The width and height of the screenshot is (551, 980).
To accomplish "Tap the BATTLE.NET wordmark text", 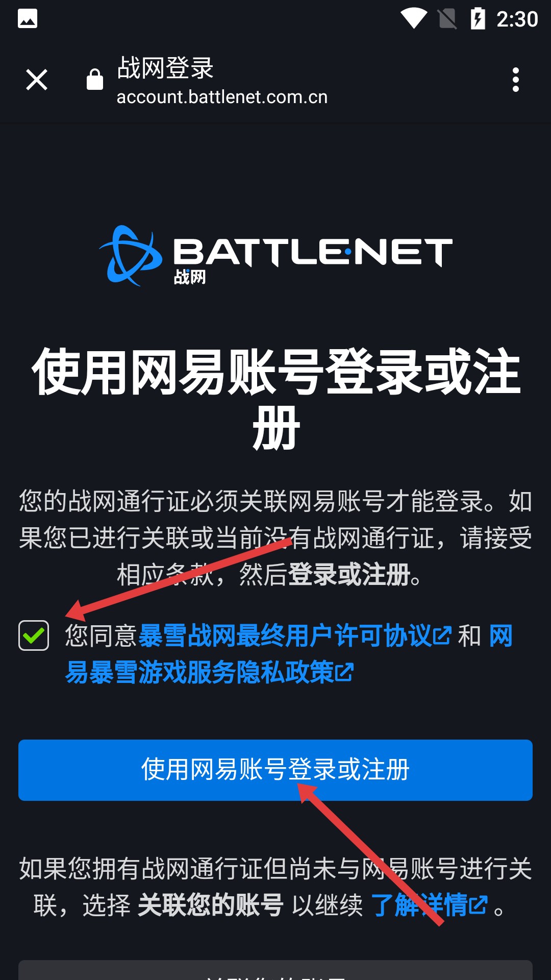I will tap(313, 252).
